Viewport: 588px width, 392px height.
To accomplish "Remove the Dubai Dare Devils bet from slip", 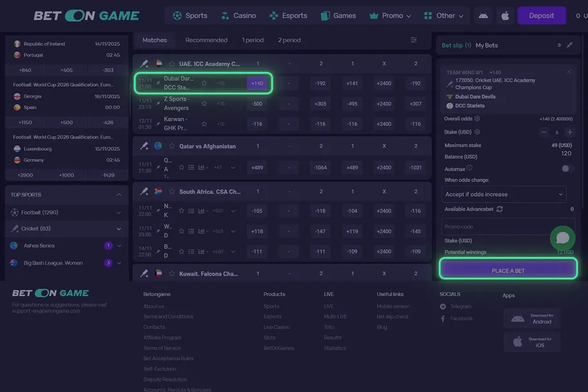I will click(569, 72).
